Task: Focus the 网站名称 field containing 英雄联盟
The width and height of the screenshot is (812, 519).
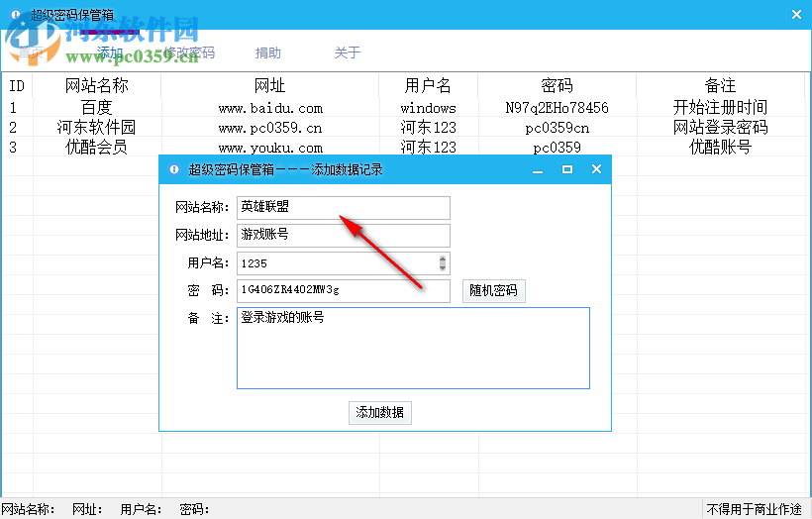Action: [x=344, y=207]
